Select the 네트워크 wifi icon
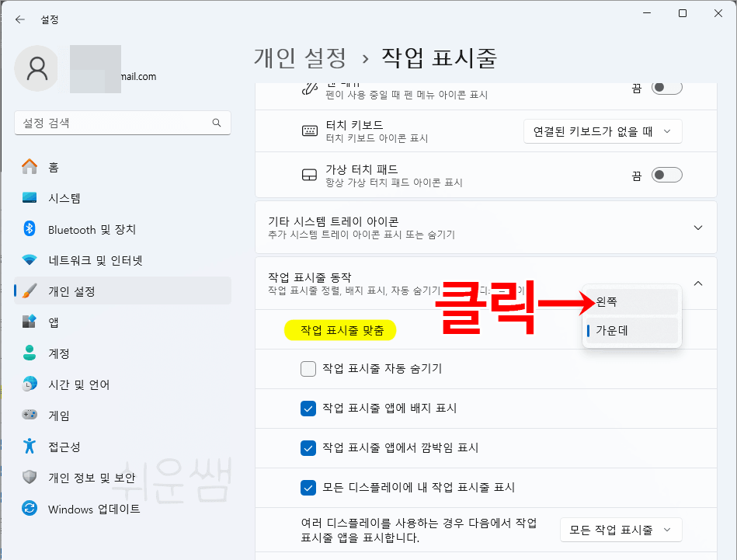The width and height of the screenshot is (737, 560). click(x=30, y=260)
